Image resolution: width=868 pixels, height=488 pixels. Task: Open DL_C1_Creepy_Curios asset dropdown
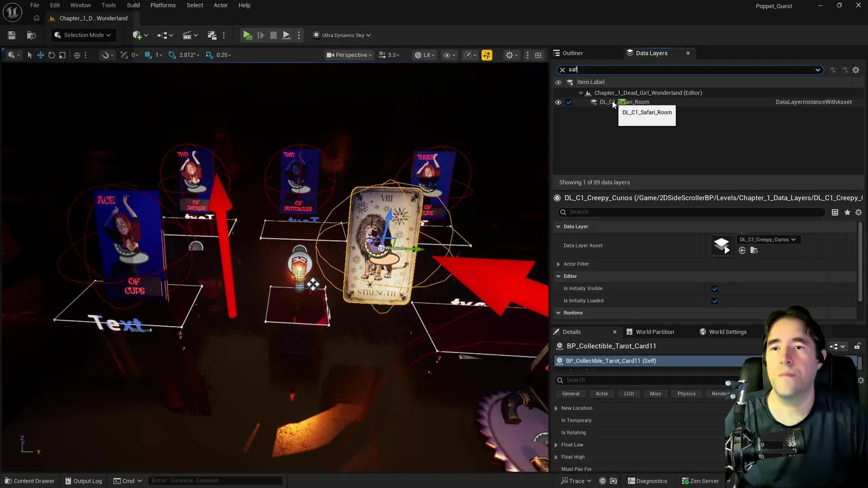[x=768, y=239]
